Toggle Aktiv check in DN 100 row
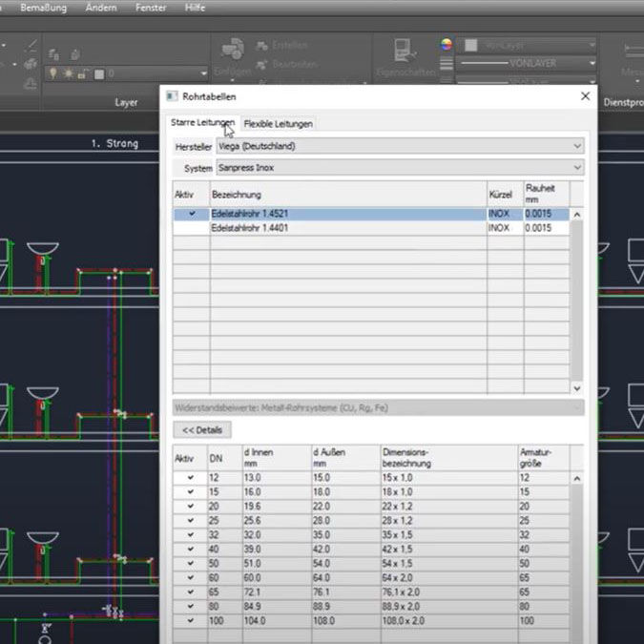 [191, 620]
